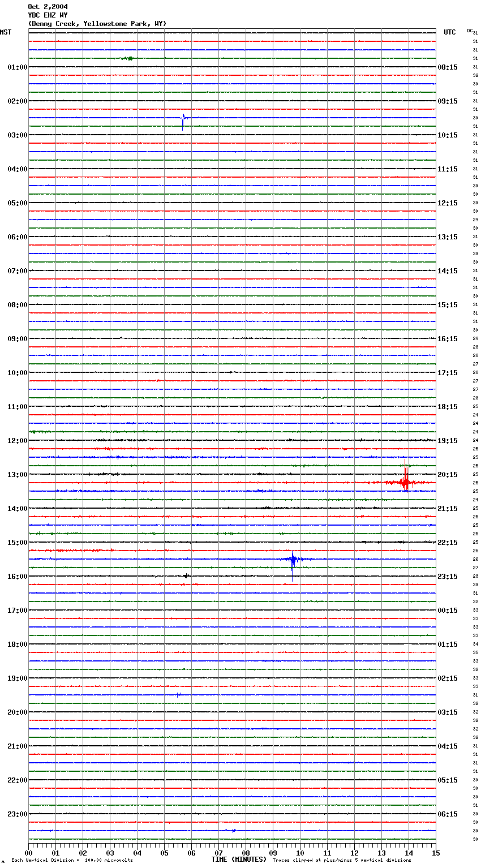Click the '19:00' MST hour label
The image size is (481, 868).
point(17,678)
